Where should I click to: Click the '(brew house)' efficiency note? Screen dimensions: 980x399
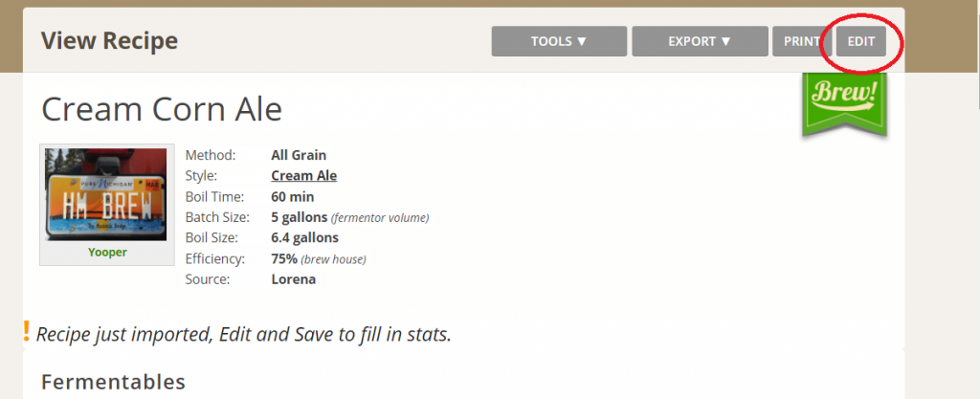click(333, 259)
